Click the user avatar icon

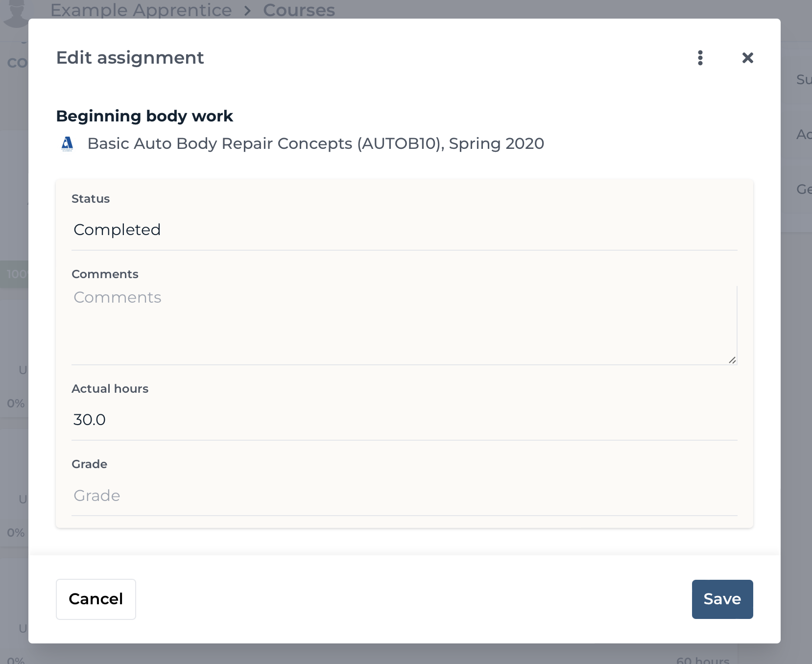click(16, 13)
